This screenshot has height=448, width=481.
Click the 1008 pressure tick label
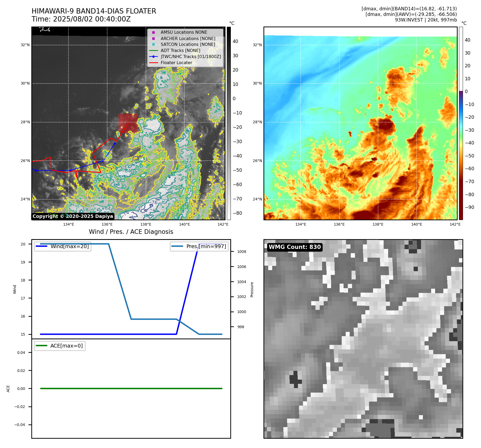click(x=242, y=252)
